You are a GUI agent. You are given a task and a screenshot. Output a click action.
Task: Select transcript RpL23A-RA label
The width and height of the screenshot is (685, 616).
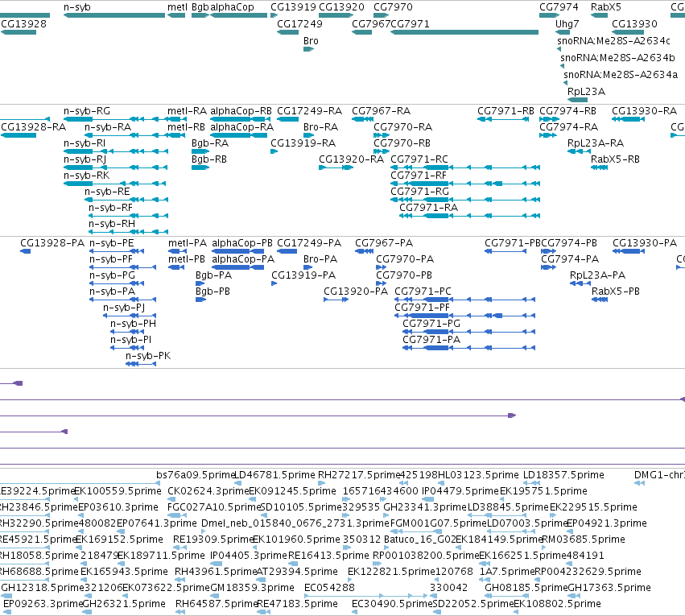tap(596, 143)
